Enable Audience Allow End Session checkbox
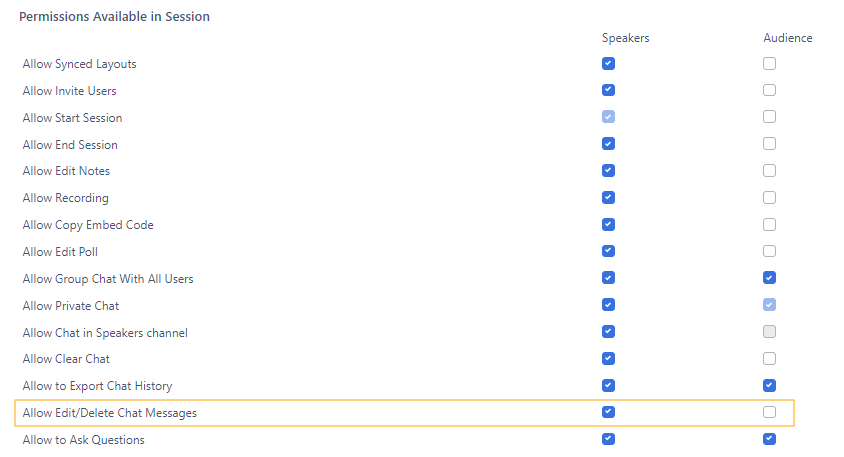The width and height of the screenshot is (844, 457). pos(769,144)
